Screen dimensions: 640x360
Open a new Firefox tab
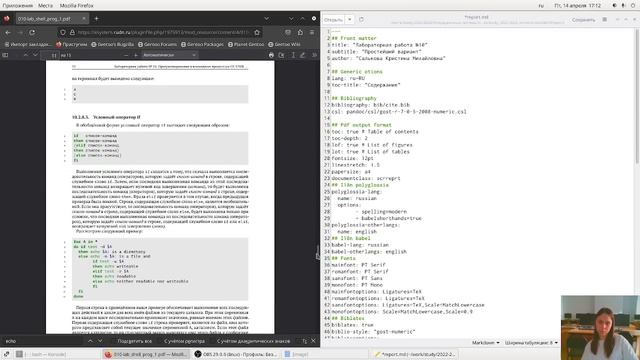coord(97,18)
